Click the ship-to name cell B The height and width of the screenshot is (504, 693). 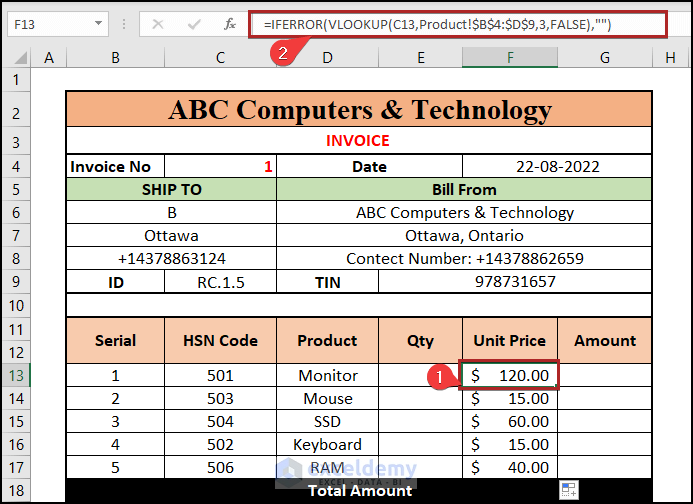pos(171,213)
